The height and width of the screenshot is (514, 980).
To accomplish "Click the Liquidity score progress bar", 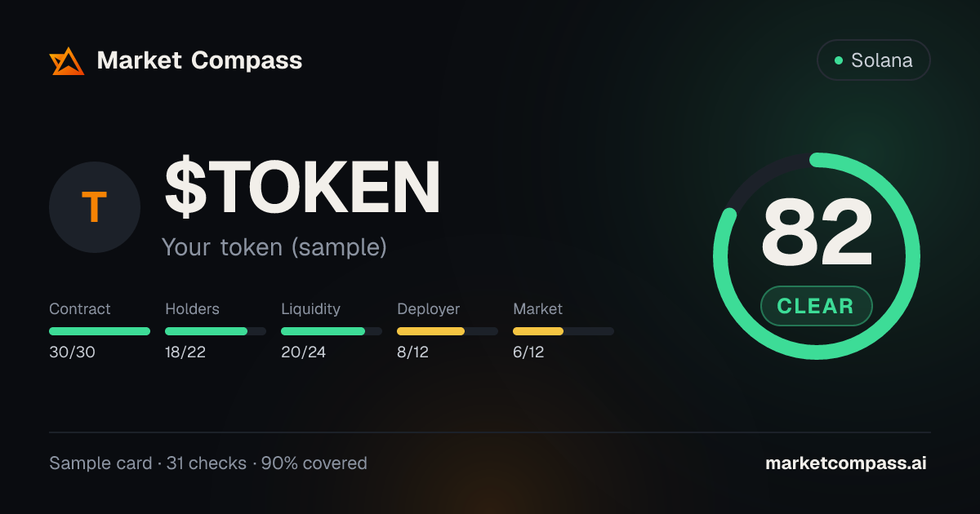I will 332,331.
